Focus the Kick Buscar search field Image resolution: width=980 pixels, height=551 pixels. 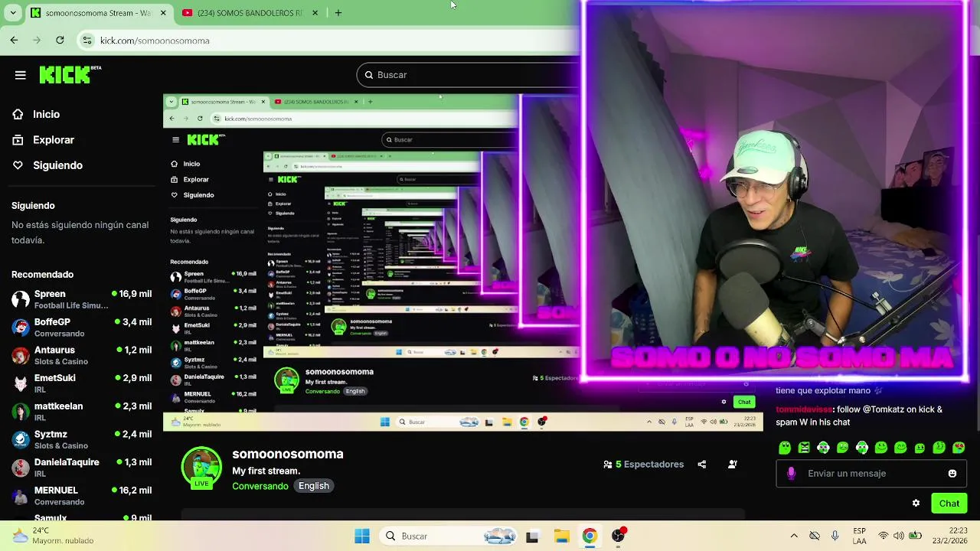point(469,75)
